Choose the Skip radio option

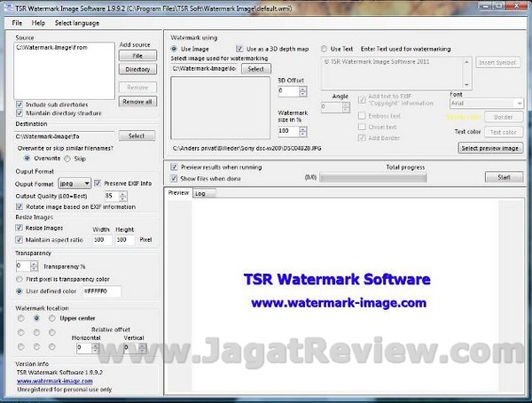click(68, 159)
